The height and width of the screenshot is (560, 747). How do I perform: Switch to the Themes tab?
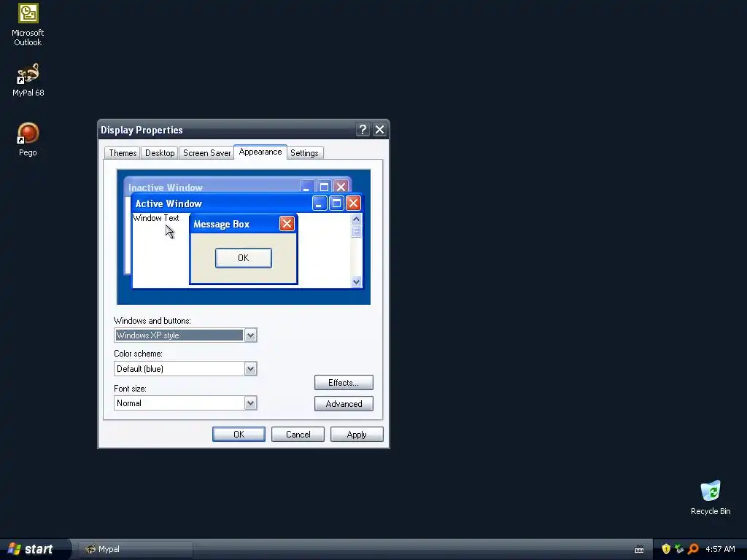(x=123, y=153)
